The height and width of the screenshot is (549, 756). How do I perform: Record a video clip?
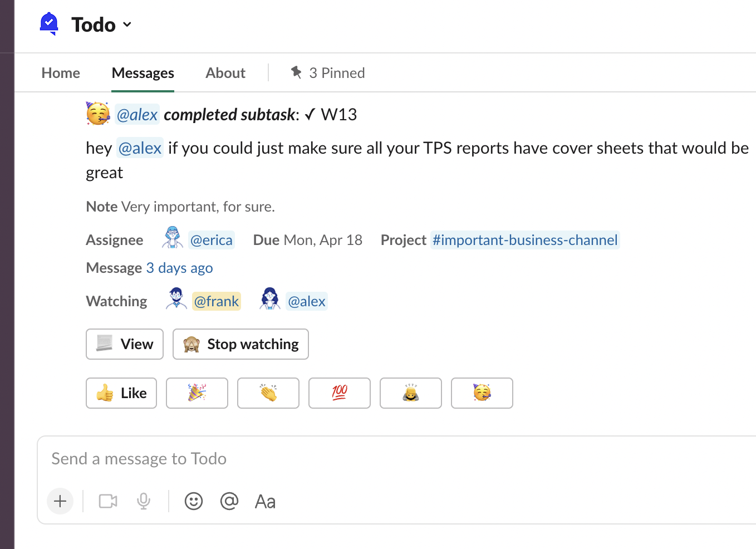coord(108,501)
